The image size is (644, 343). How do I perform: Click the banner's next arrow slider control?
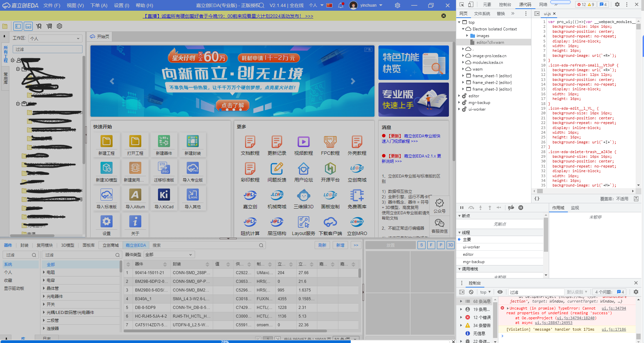(x=353, y=81)
